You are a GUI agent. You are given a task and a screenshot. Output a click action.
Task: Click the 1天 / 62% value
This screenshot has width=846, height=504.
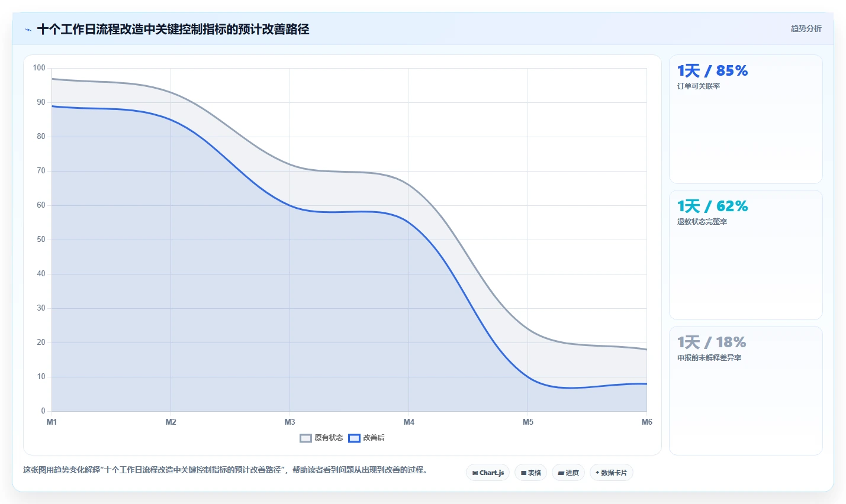click(712, 206)
